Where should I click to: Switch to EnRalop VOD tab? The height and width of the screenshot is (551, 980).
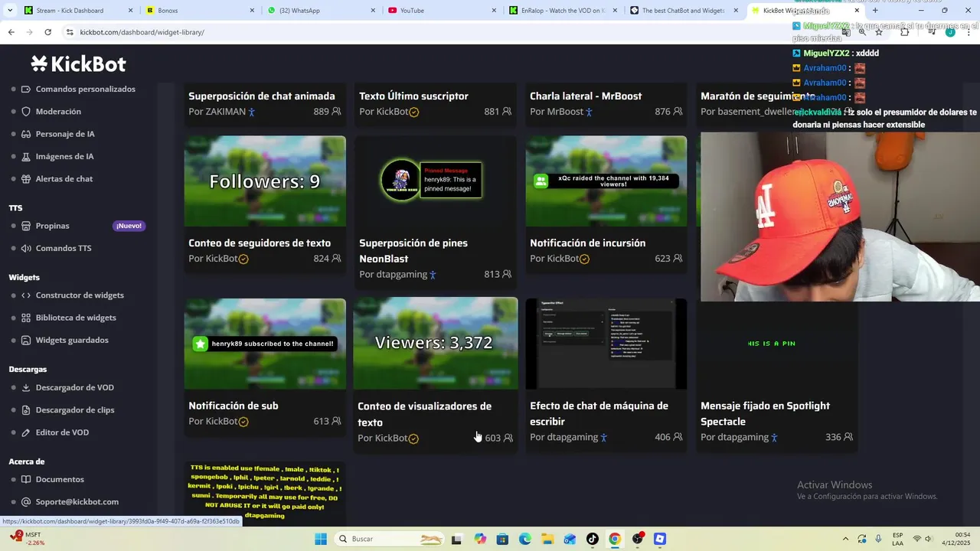click(563, 11)
